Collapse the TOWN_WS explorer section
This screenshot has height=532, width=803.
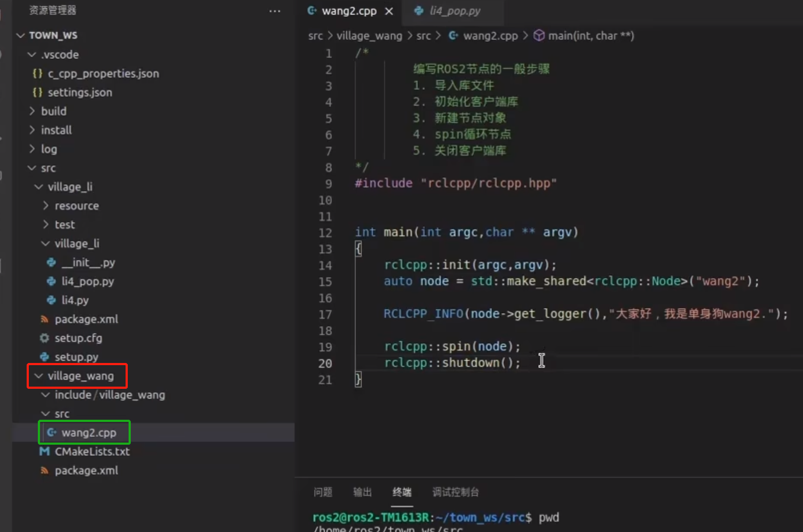[20, 35]
